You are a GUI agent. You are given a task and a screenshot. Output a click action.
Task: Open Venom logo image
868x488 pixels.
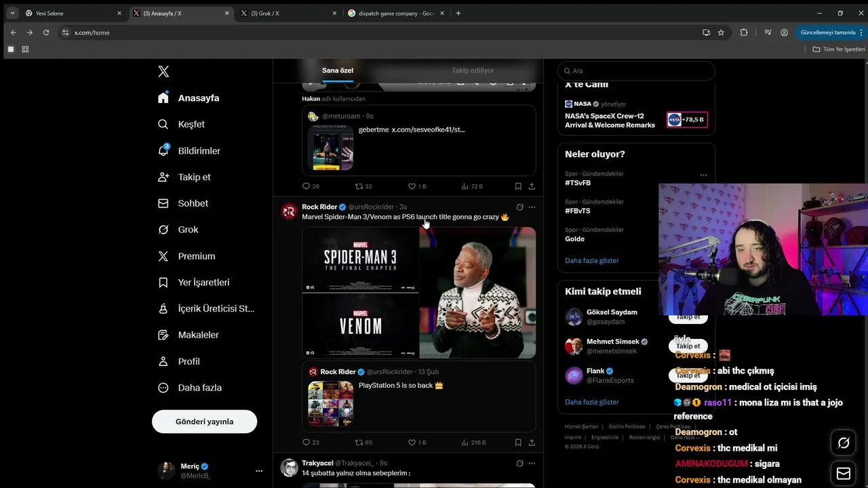360,325
